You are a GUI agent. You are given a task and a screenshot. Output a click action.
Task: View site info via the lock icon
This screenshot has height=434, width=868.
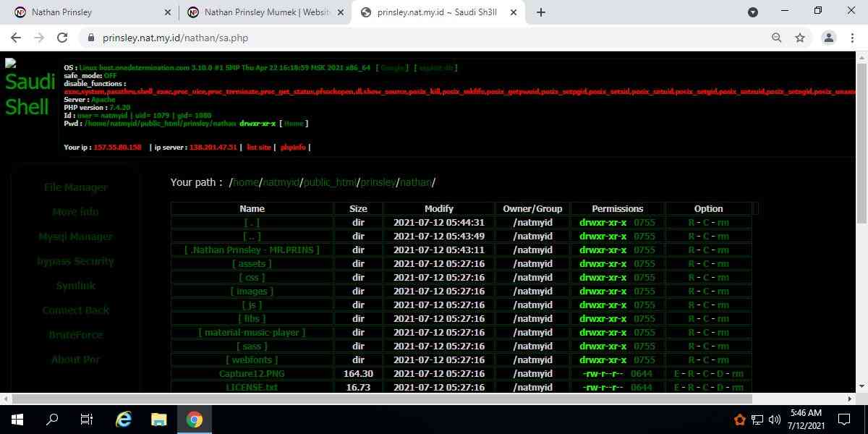91,38
